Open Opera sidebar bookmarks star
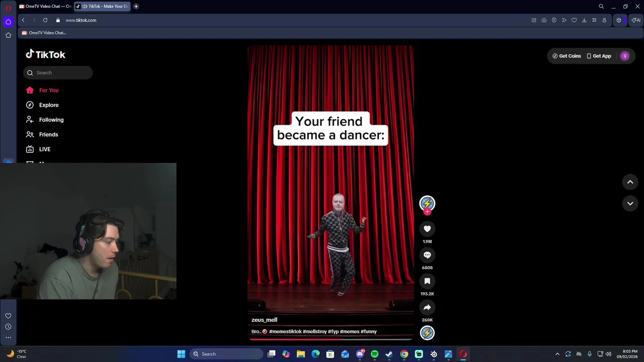This screenshot has height=362, width=644. [8, 35]
